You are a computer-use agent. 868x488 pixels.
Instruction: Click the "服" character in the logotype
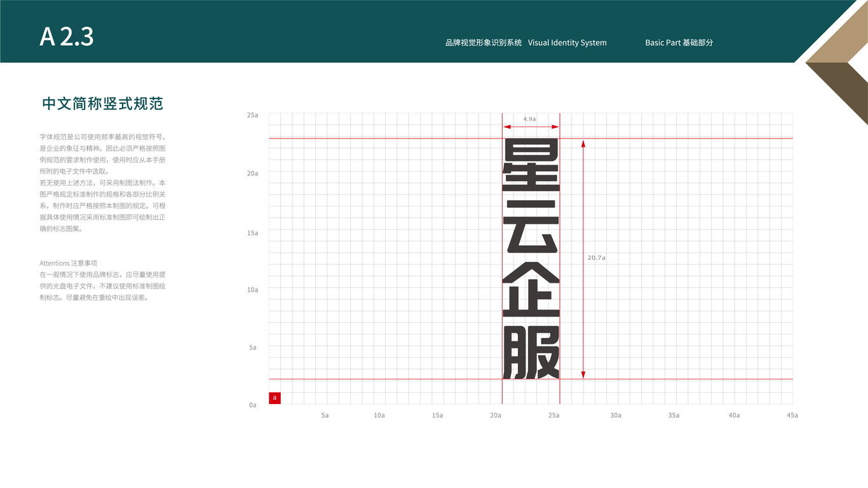tap(531, 352)
